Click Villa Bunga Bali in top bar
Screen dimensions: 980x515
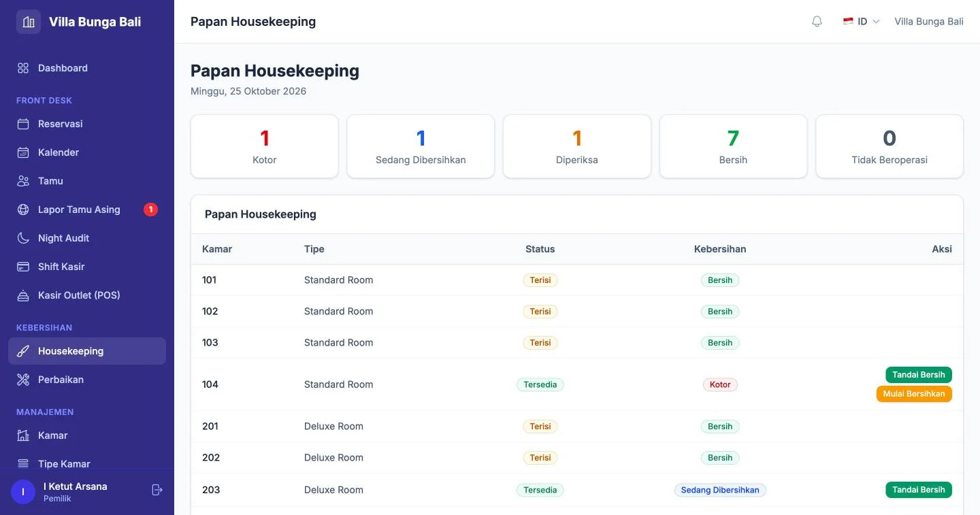tap(928, 22)
